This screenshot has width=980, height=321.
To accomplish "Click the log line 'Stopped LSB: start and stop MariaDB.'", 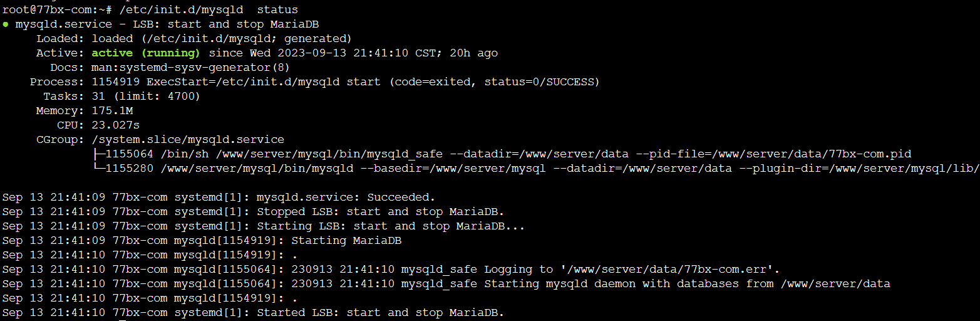I will point(380,212).
